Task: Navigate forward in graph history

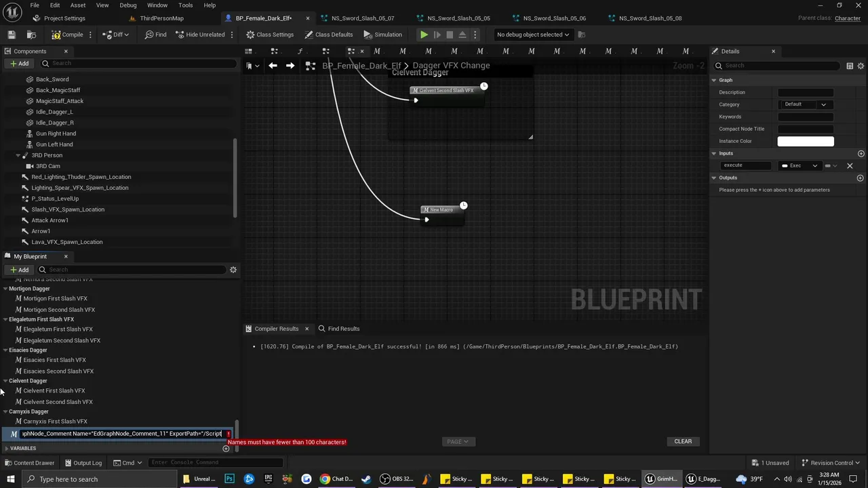Action: [290, 66]
